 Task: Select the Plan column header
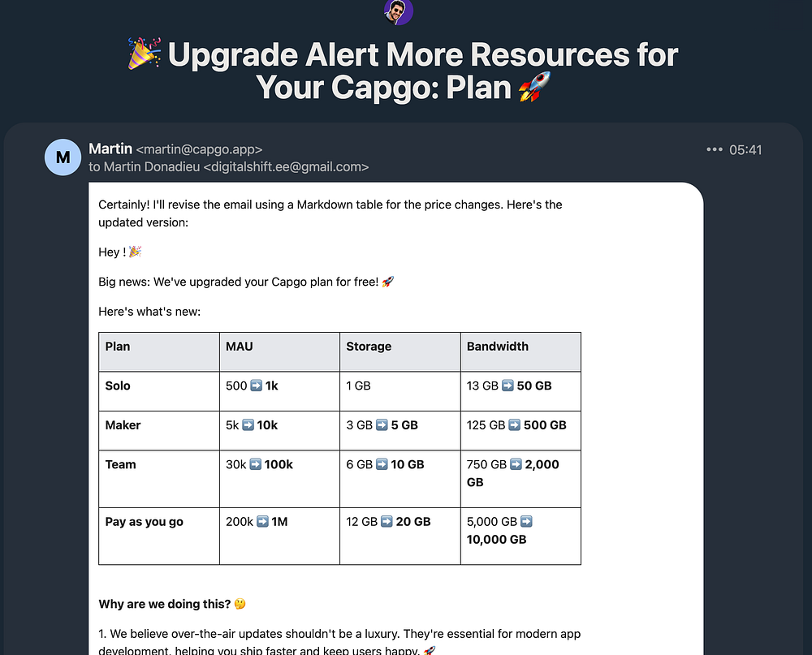159,352
